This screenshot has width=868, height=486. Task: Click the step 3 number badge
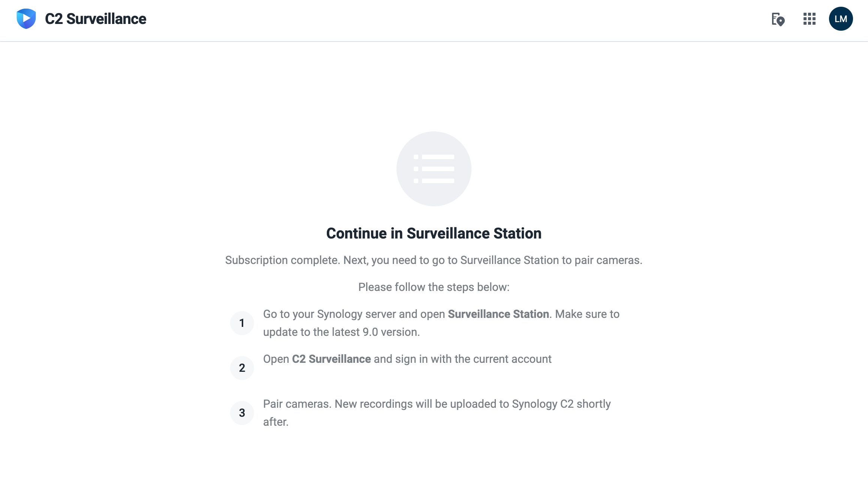click(242, 413)
